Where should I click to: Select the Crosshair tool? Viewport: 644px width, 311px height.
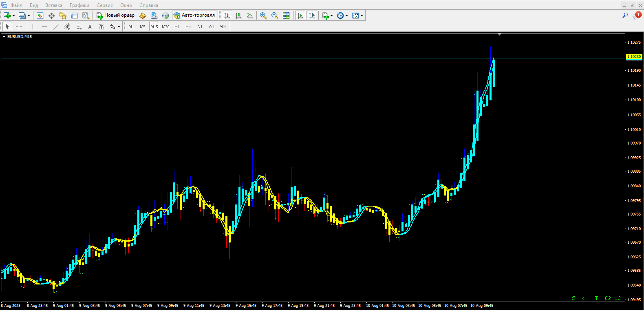pos(19,27)
